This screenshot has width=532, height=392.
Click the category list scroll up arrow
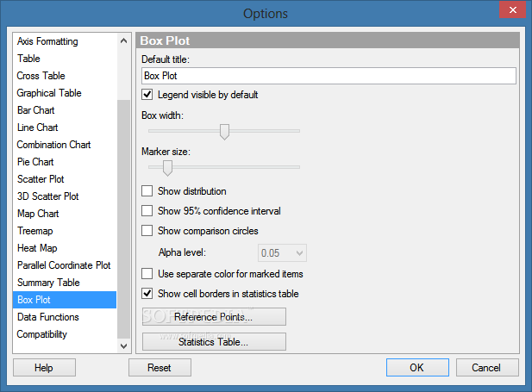click(x=124, y=41)
